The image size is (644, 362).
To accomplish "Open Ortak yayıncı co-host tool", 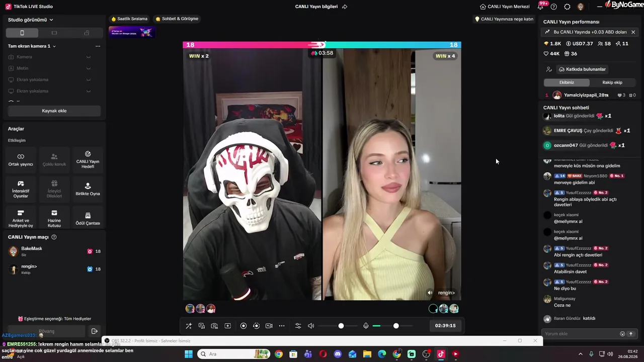I will [x=21, y=160].
